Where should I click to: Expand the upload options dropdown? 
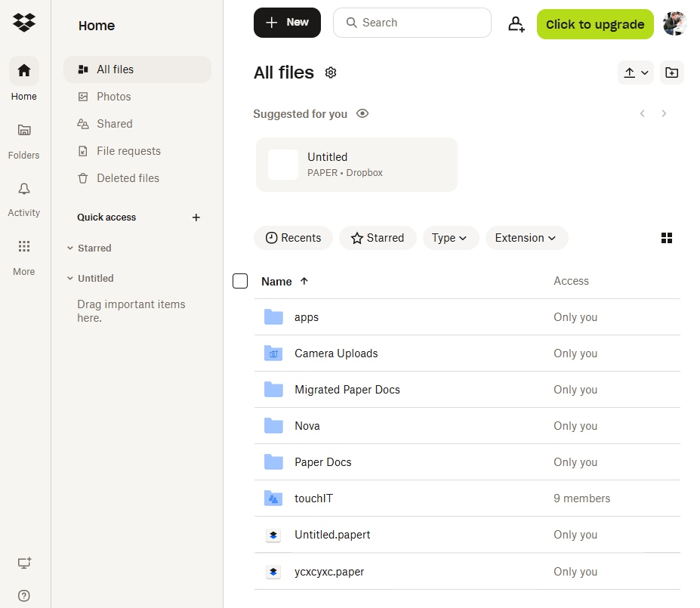(637, 73)
